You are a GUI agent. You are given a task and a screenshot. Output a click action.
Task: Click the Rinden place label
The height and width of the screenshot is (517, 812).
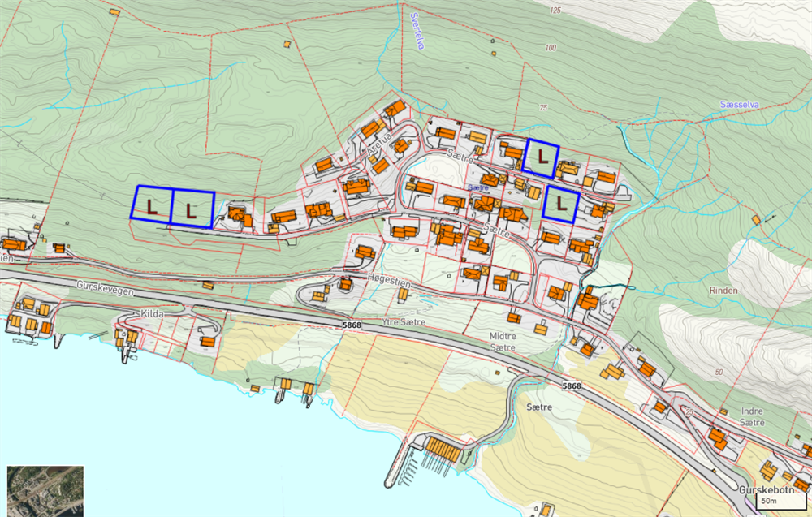pyautogui.click(x=723, y=290)
